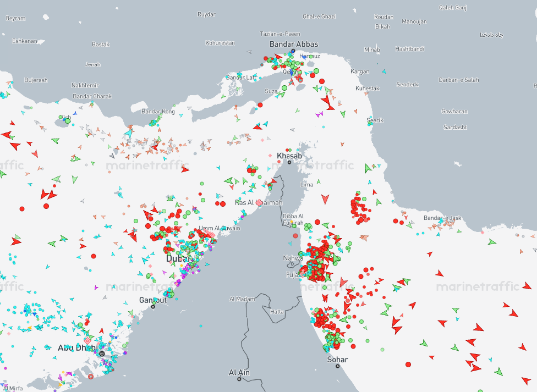
Task: Select the Qaleh Ganj label
Action: 453,8
